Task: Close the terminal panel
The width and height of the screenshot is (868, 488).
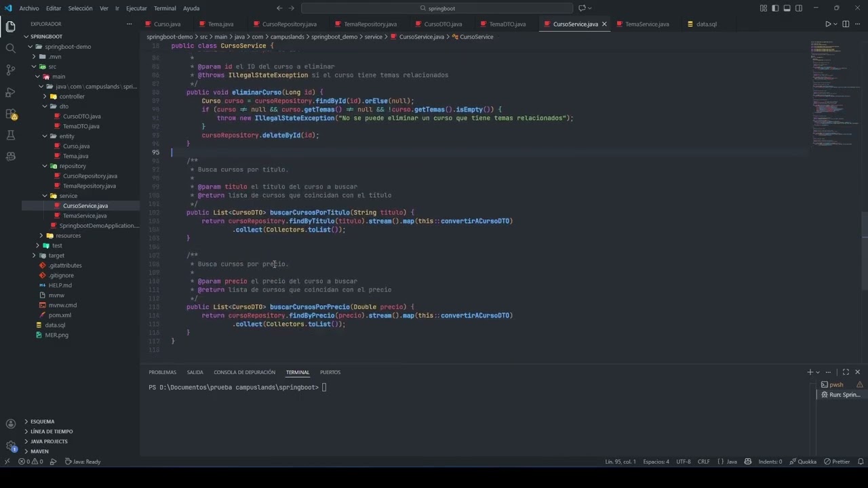Action: pos(857,372)
